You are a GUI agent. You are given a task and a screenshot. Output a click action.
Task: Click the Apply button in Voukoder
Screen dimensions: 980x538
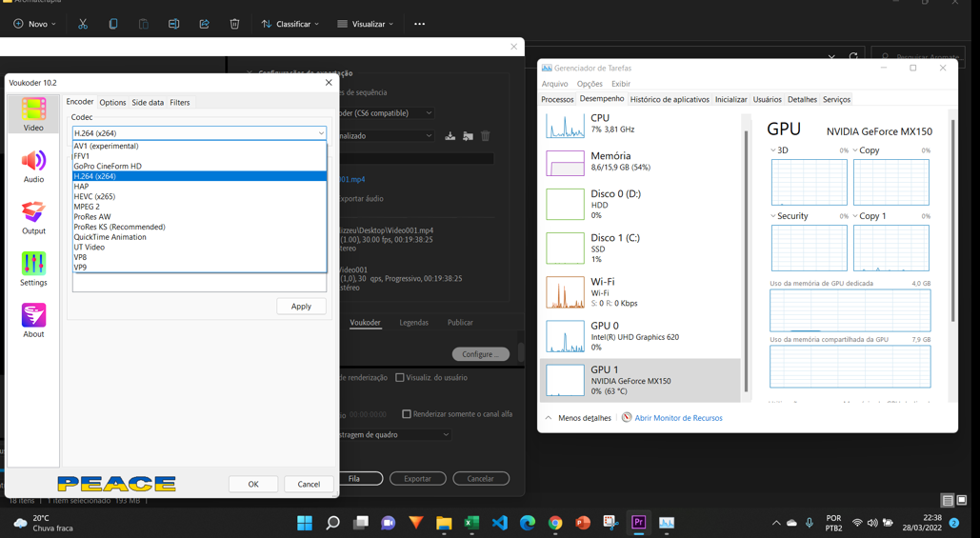[301, 307]
